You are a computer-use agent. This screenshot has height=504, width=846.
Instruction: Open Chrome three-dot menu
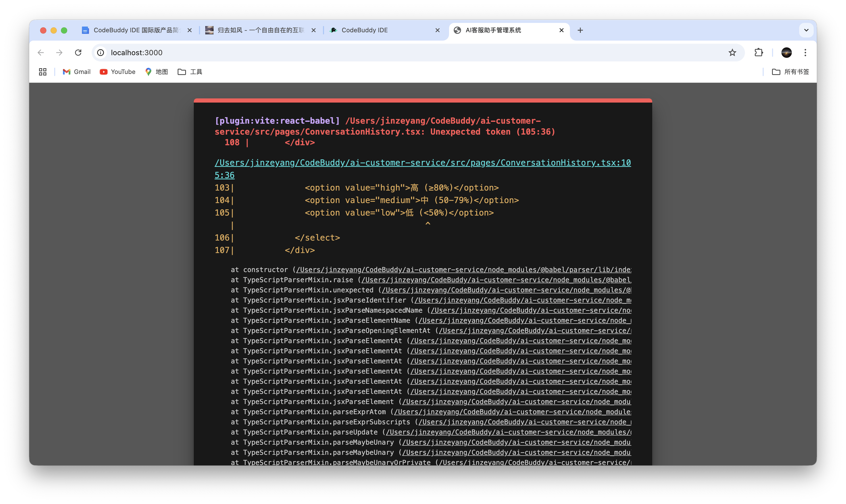click(x=805, y=53)
